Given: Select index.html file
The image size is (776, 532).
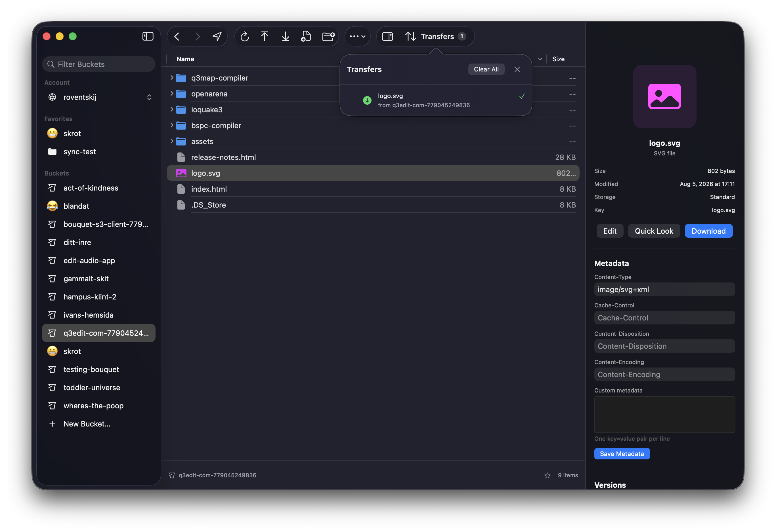Looking at the screenshot, I should click(x=373, y=189).
